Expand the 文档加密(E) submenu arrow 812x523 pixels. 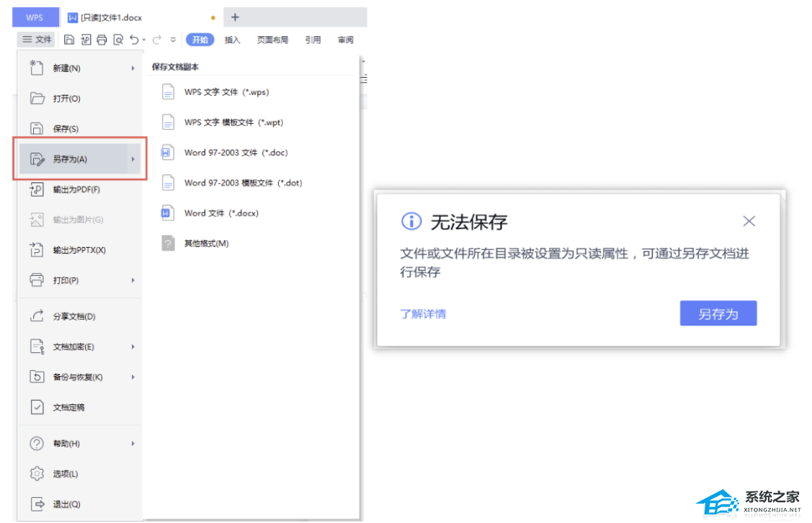click(x=133, y=347)
